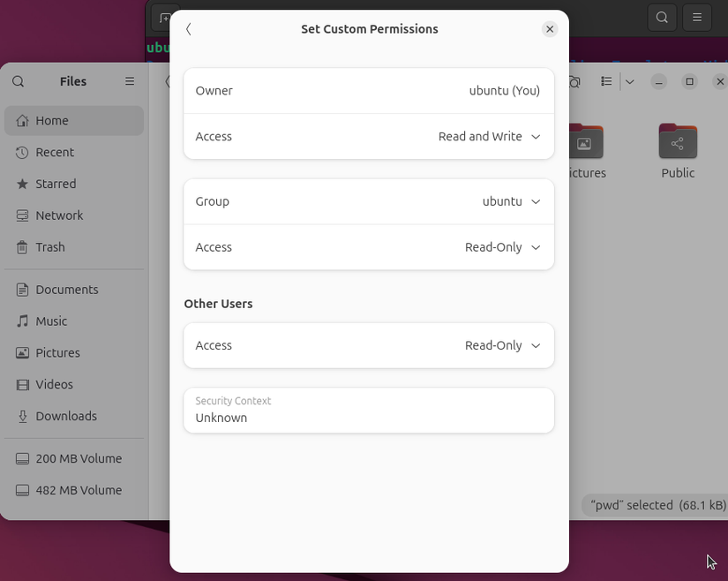Click the search icon in the terminal header
The width and height of the screenshot is (728, 581).
pos(662,17)
